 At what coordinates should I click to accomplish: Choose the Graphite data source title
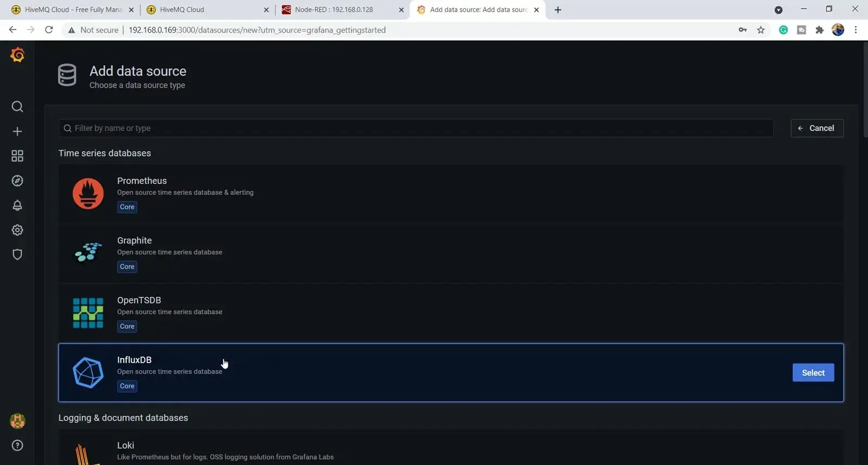click(x=135, y=240)
